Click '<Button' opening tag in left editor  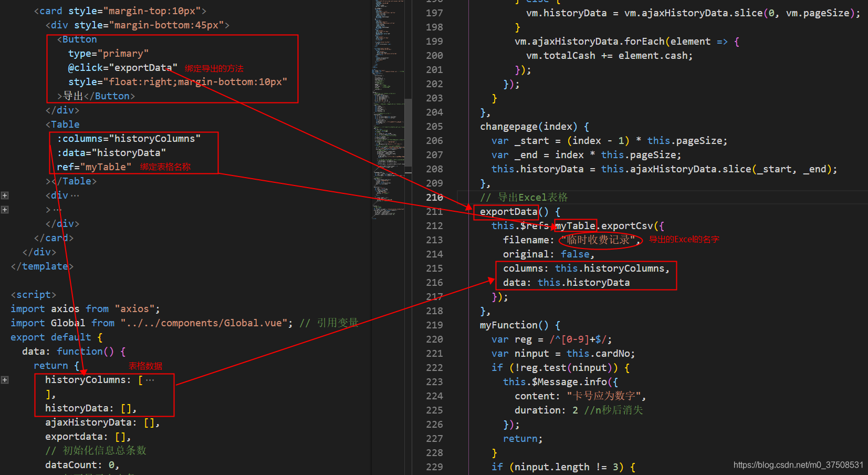pyautogui.click(x=77, y=39)
